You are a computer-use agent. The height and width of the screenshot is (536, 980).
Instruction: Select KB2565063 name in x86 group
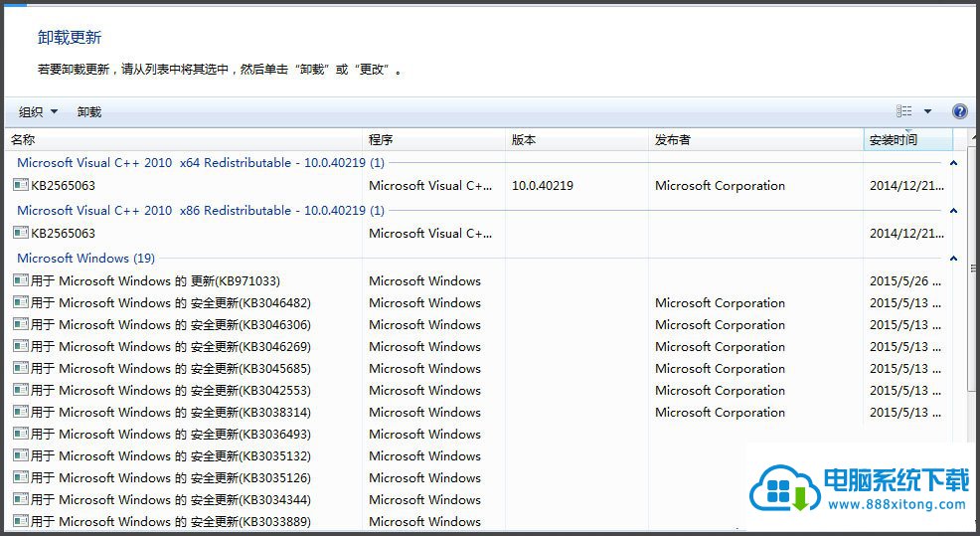click(x=64, y=233)
